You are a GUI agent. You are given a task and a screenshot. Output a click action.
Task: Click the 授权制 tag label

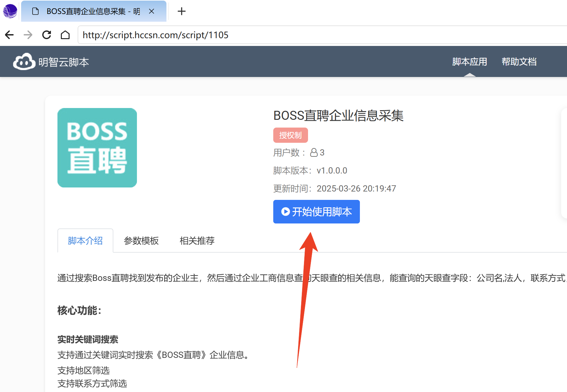coord(291,135)
